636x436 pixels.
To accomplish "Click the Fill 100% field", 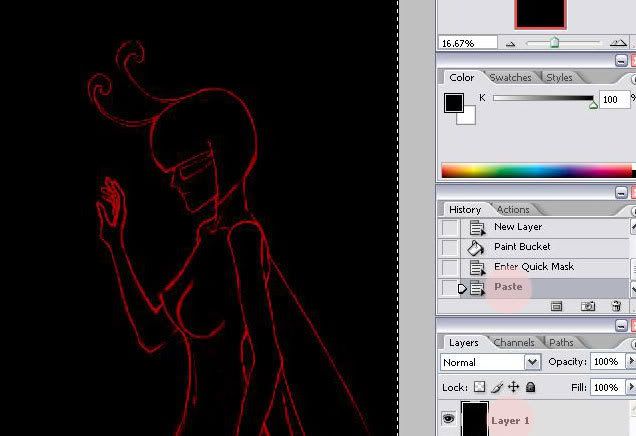I will point(608,387).
